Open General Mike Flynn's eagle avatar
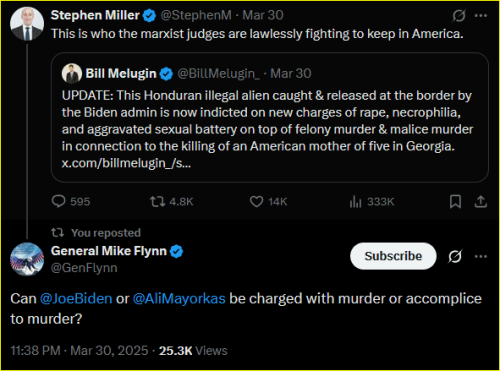The height and width of the screenshot is (371, 500). tap(27, 259)
